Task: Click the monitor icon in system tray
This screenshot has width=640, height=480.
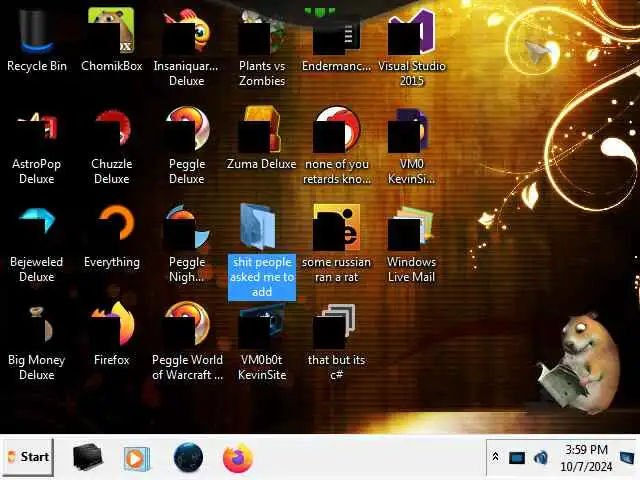Action: pyautogui.click(x=517, y=458)
